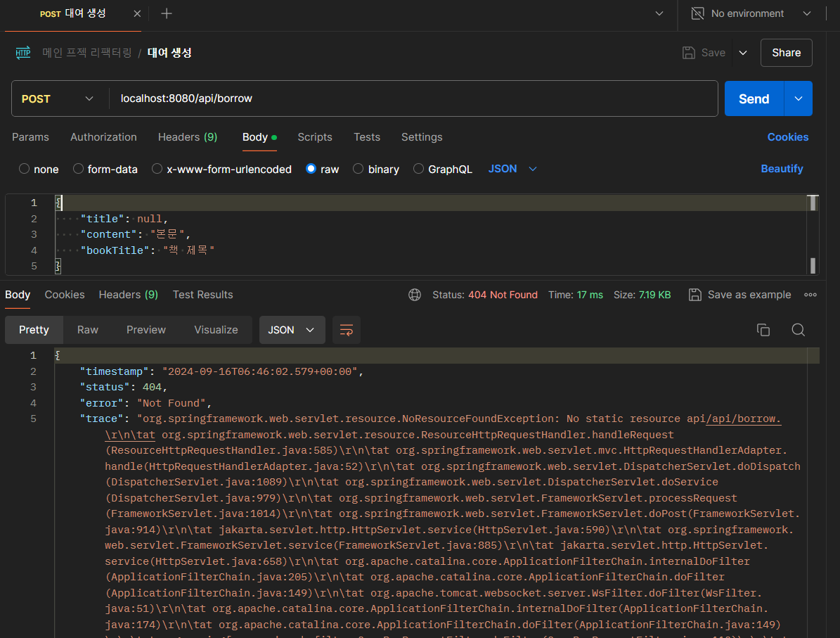Switch to the Authorization tab

point(103,137)
